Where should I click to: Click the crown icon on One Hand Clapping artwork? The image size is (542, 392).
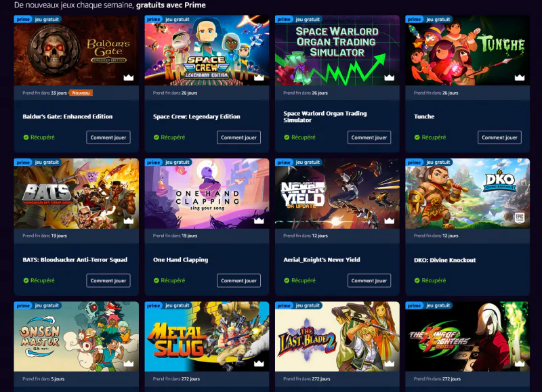tap(259, 220)
